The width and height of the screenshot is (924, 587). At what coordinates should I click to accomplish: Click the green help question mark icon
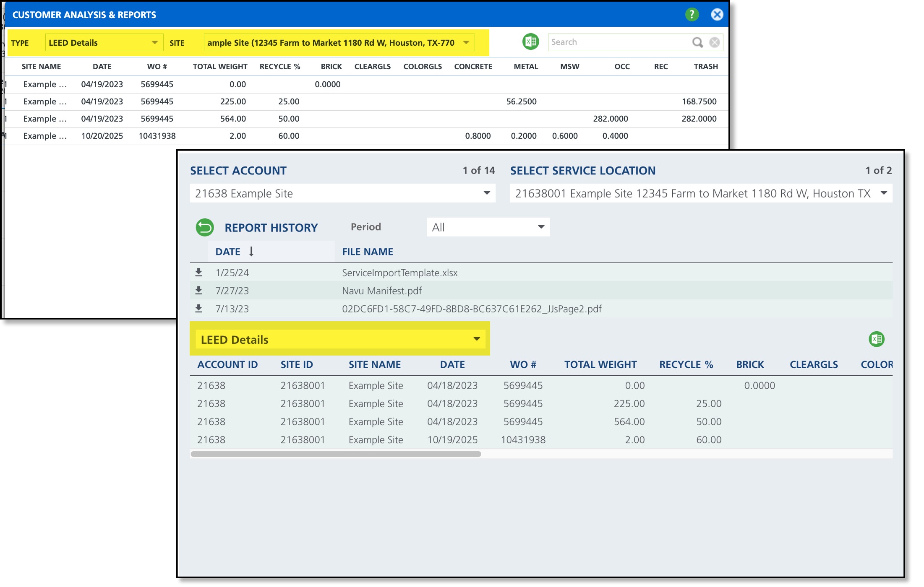692,15
